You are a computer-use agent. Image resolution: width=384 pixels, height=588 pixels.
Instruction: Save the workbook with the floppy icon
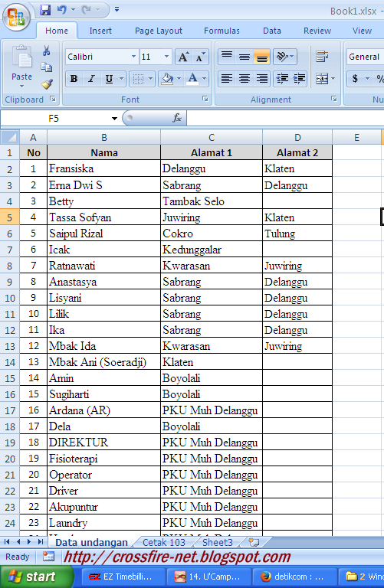[x=45, y=10]
